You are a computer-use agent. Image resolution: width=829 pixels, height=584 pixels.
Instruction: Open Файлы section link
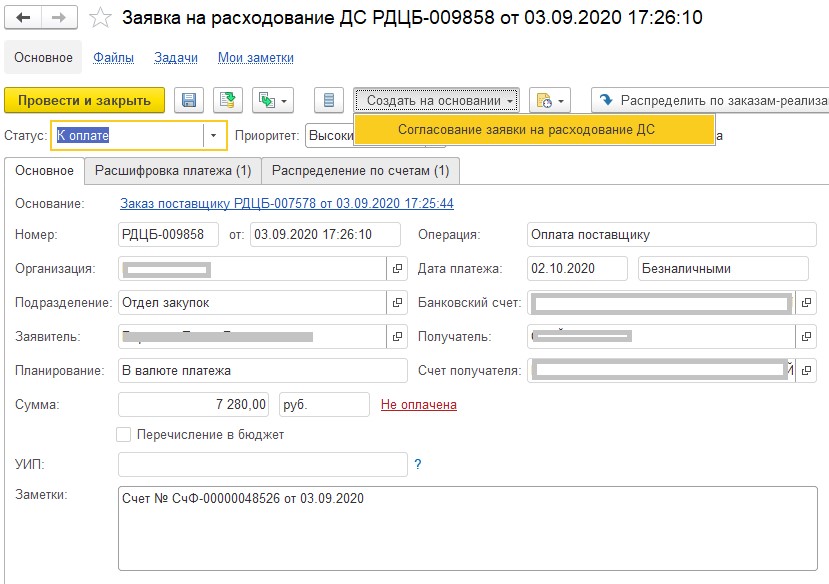point(113,58)
